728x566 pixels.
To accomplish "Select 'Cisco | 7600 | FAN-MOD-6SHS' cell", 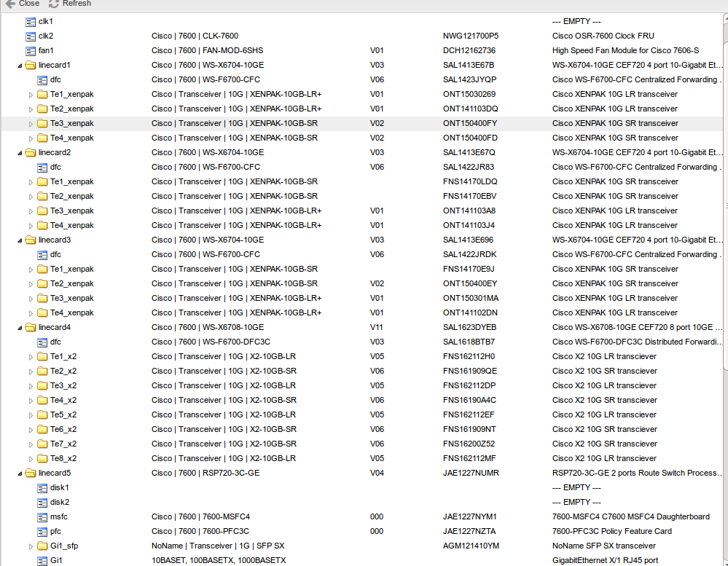I will [x=207, y=50].
